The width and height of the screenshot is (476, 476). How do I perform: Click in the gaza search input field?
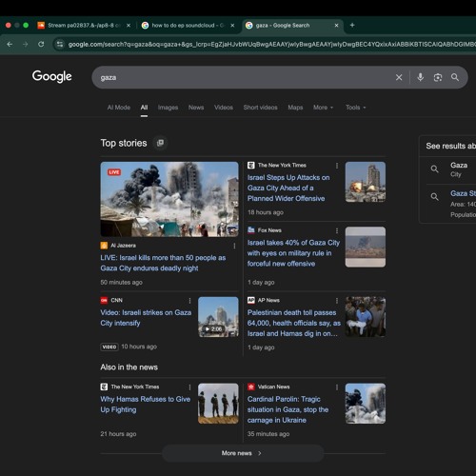[245, 77]
